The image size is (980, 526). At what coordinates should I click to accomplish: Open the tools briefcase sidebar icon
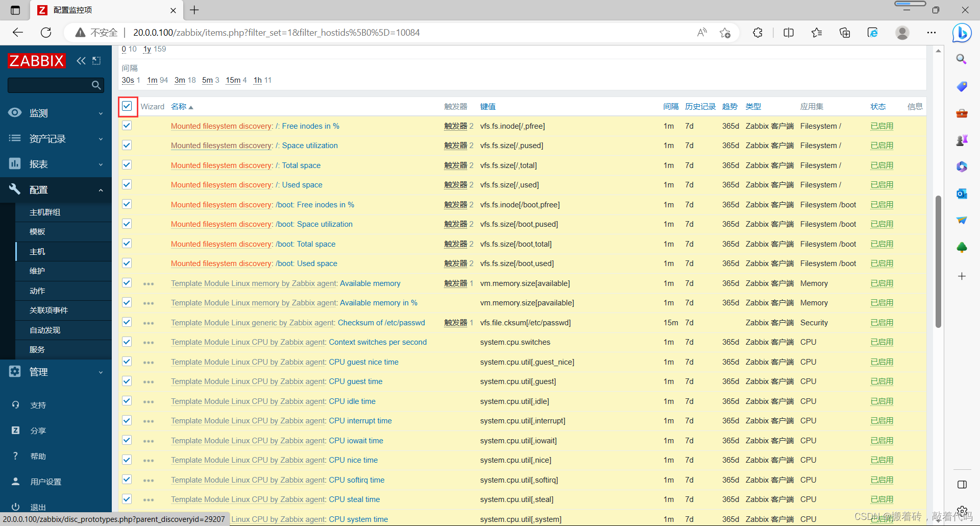962,113
